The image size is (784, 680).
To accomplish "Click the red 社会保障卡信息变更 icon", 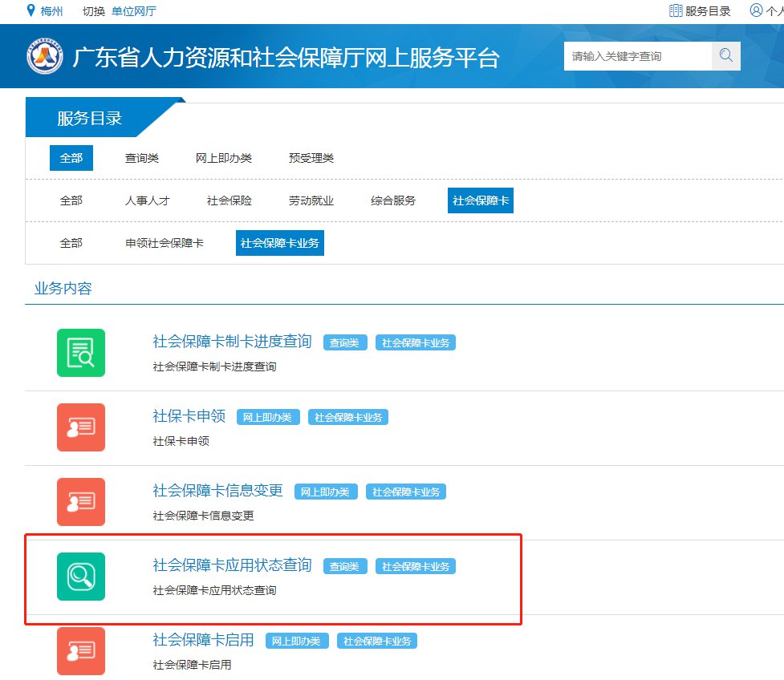I will (x=81, y=502).
